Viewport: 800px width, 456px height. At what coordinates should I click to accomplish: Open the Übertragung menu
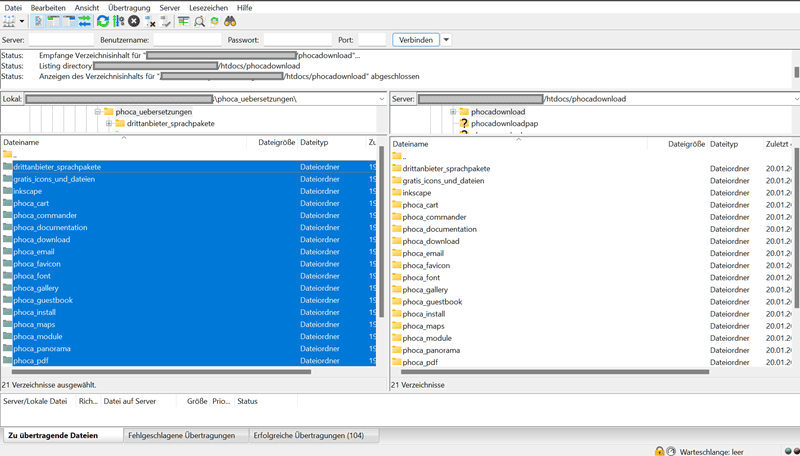pos(127,7)
